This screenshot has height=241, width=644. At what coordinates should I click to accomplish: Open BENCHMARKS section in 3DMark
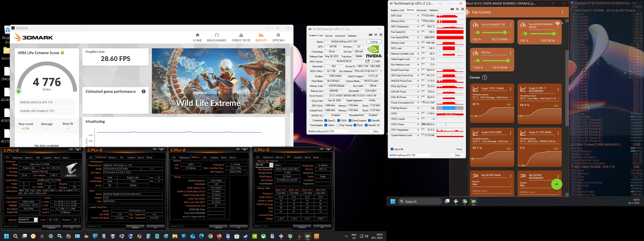point(217,37)
